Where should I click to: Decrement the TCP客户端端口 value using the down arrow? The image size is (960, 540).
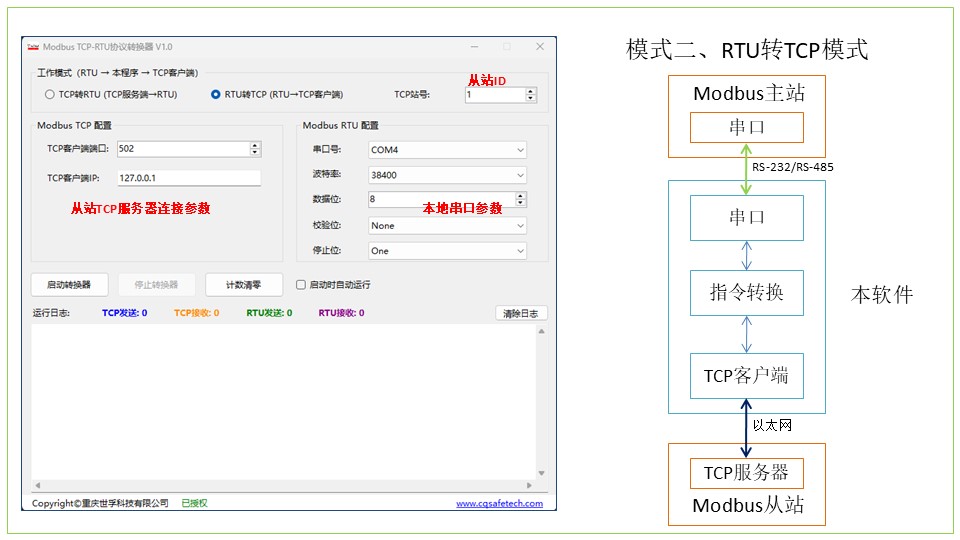click(x=255, y=153)
